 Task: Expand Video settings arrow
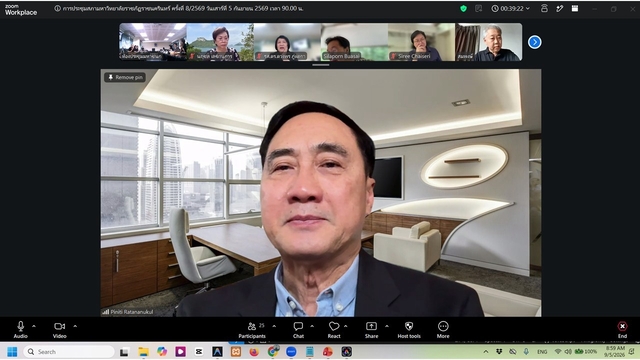(x=75, y=326)
